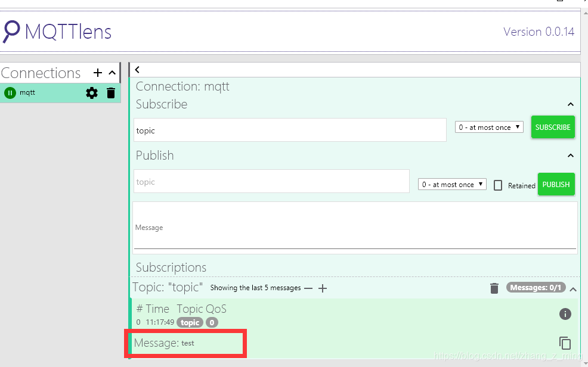
Task: Click the SUBSCRIBE button
Action: point(553,127)
